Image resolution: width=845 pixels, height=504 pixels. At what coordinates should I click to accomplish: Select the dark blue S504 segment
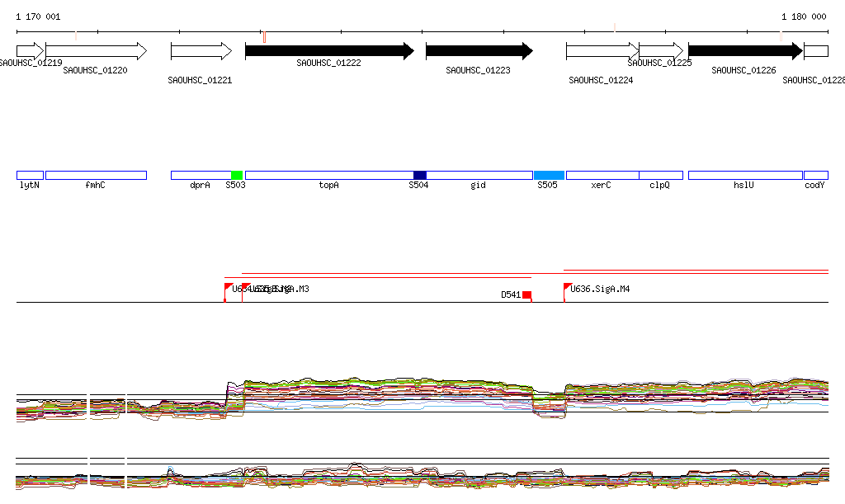(x=420, y=175)
